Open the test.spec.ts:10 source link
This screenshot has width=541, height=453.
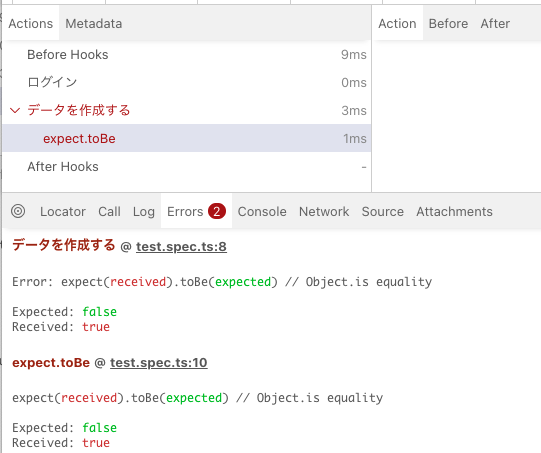coord(159,363)
